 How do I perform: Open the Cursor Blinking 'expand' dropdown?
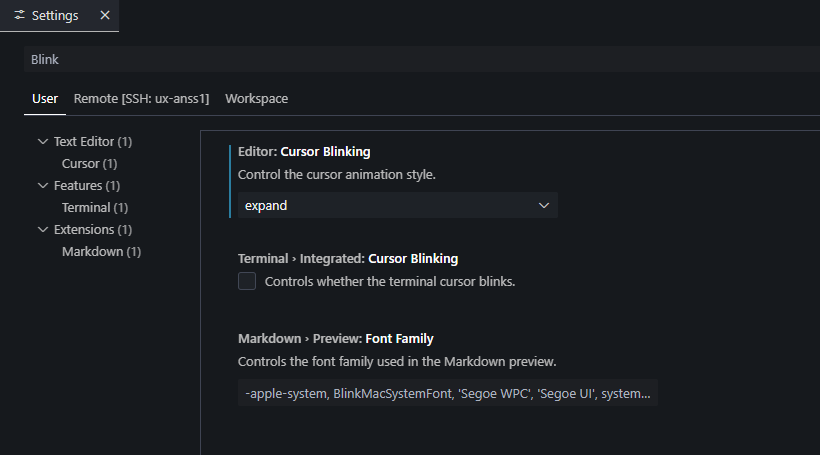coord(397,205)
